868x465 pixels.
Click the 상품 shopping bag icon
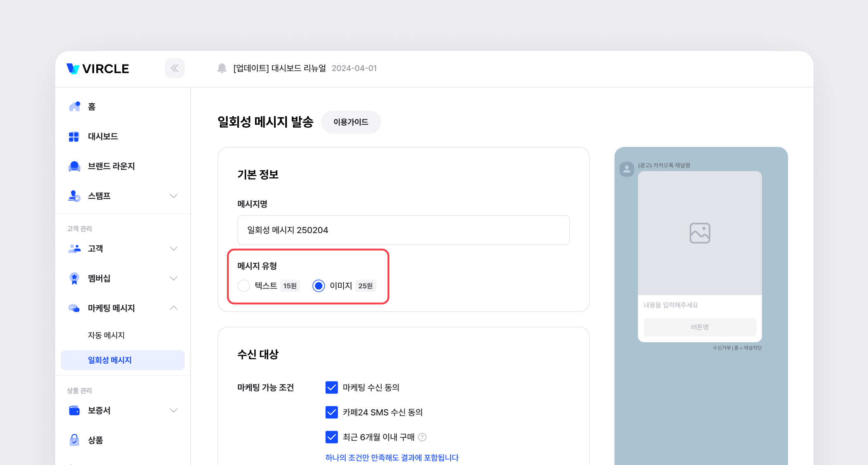point(74,440)
